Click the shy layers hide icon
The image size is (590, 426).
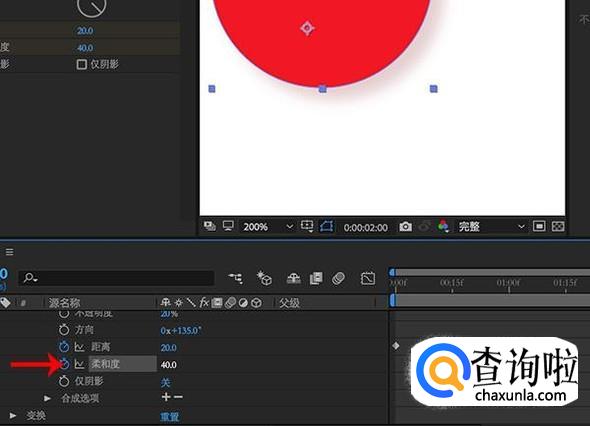(293, 278)
